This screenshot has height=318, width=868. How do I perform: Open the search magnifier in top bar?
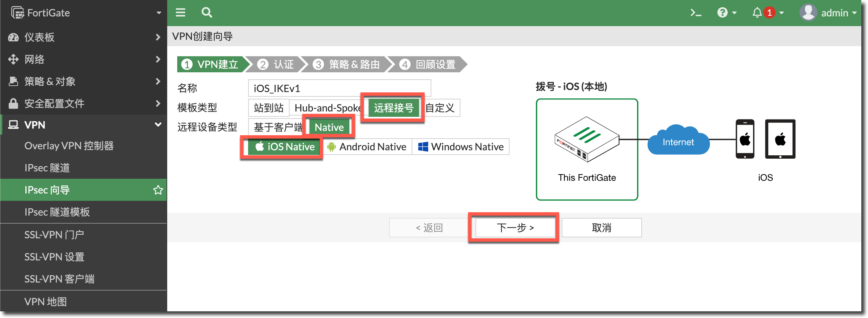(x=207, y=13)
